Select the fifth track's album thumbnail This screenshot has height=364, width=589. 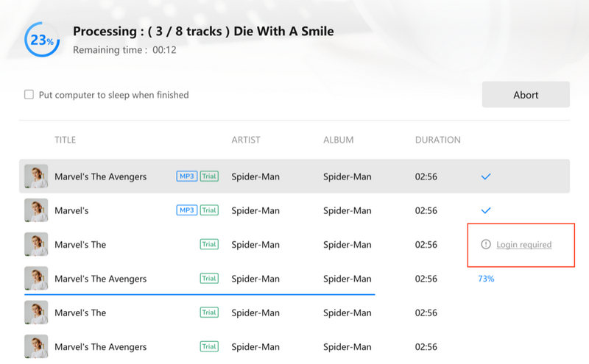[x=36, y=313]
